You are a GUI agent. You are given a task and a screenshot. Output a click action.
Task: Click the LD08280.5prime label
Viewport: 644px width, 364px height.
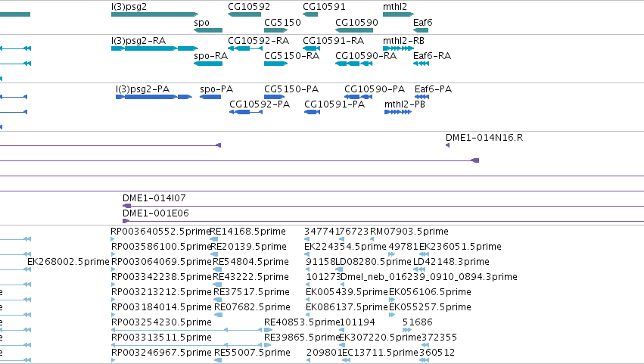click(373, 262)
